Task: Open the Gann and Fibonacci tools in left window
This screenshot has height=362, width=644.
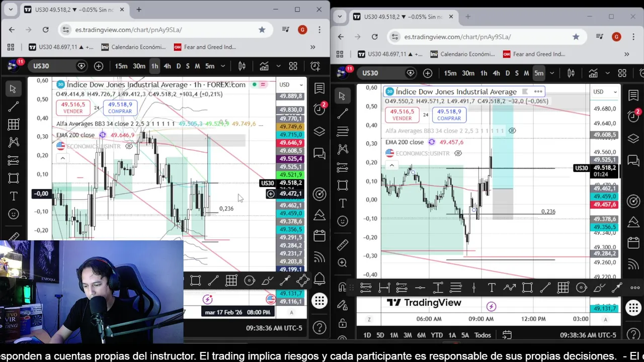Action: [13, 125]
